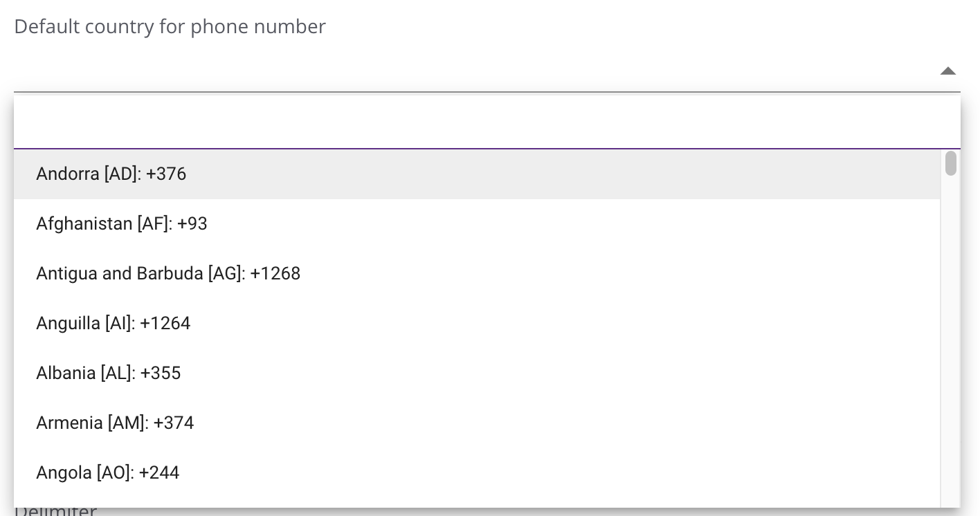
Task: Choose Afghanistan [AF]: +93 from list
Action: click(122, 223)
